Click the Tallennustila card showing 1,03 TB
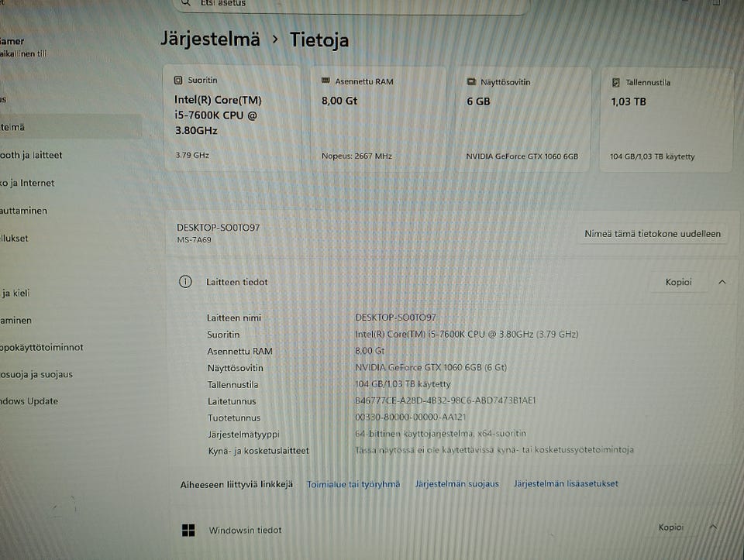 click(666, 120)
